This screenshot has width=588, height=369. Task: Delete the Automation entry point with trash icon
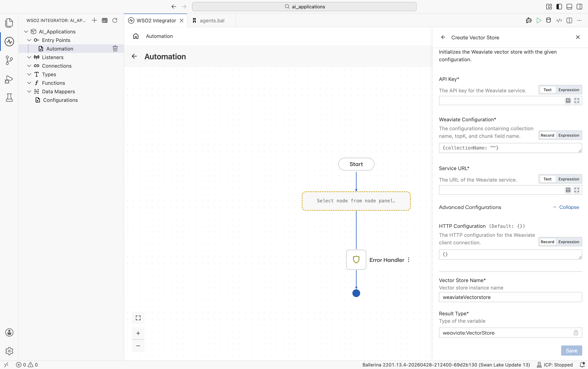click(x=115, y=49)
